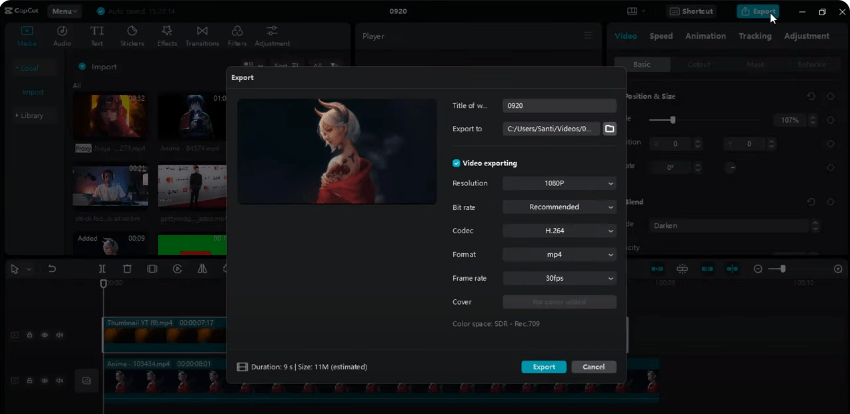Mute the Thumbnail YT track audio
Viewport: 850px width, 414px height.
coord(60,335)
